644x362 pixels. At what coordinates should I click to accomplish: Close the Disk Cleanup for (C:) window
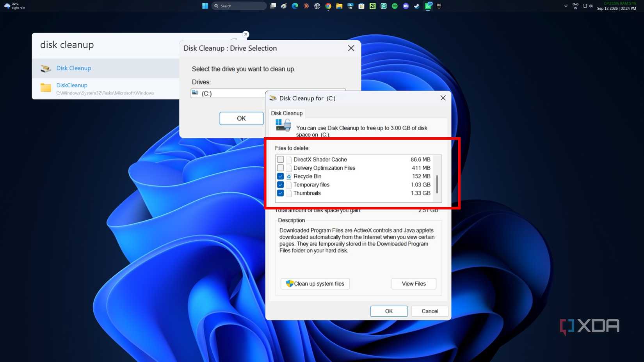(443, 98)
